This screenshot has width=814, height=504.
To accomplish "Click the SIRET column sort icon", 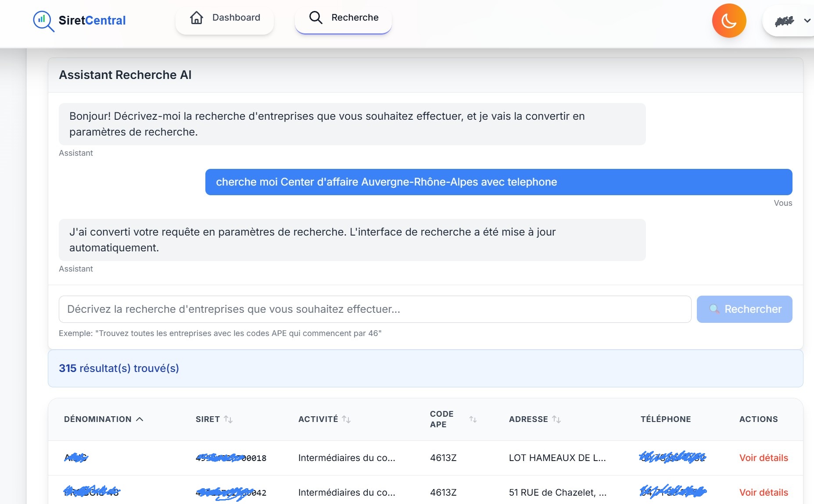I will pos(228,419).
